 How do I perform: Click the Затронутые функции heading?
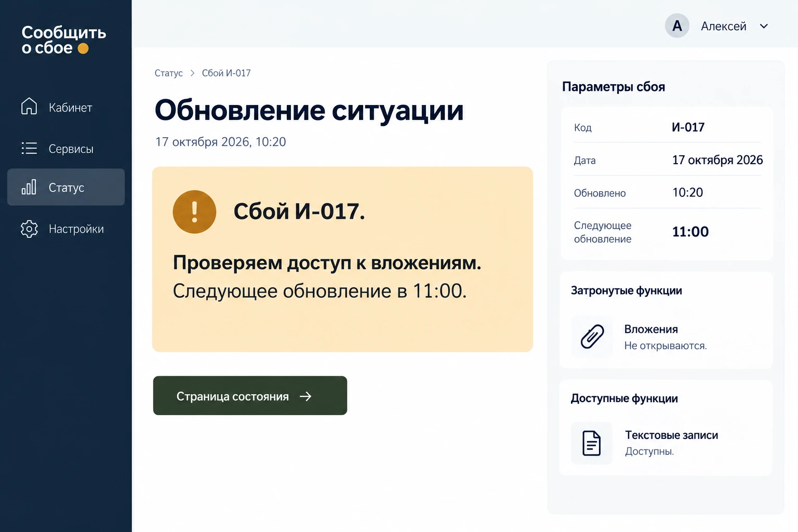(626, 290)
